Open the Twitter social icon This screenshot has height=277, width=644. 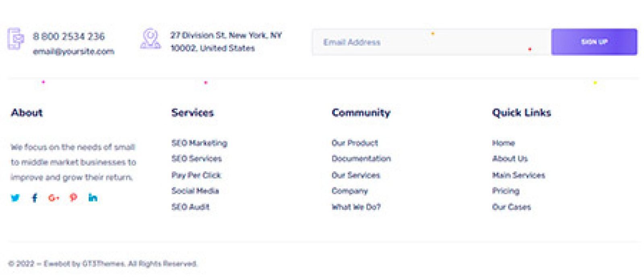(x=15, y=197)
